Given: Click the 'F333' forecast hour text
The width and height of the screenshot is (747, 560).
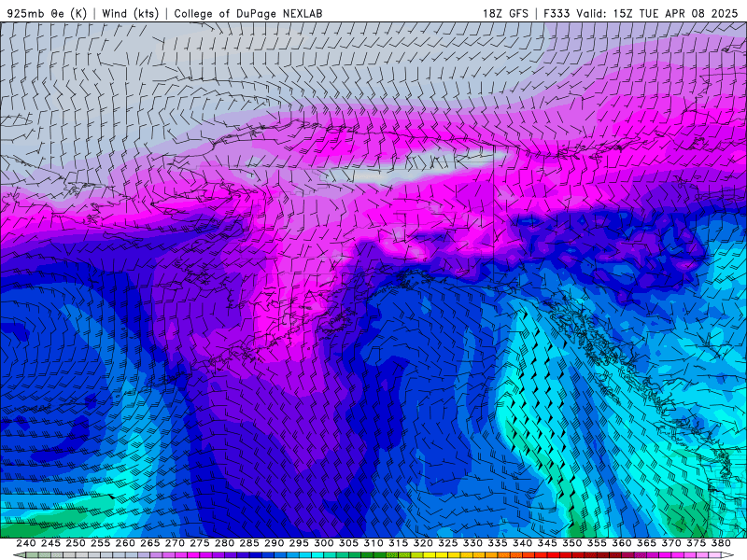Looking at the screenshot, I should (557, 13).
